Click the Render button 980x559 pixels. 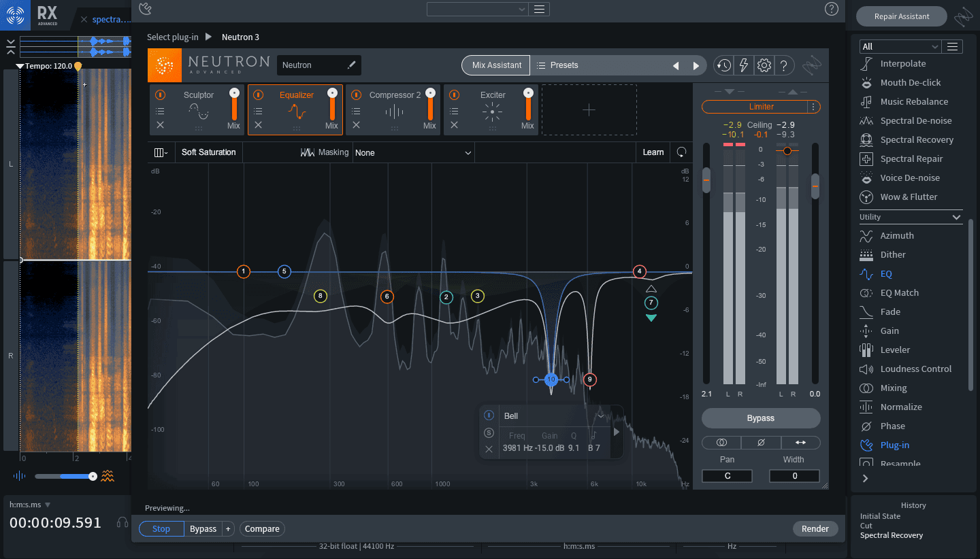click(x=815, y=528)
